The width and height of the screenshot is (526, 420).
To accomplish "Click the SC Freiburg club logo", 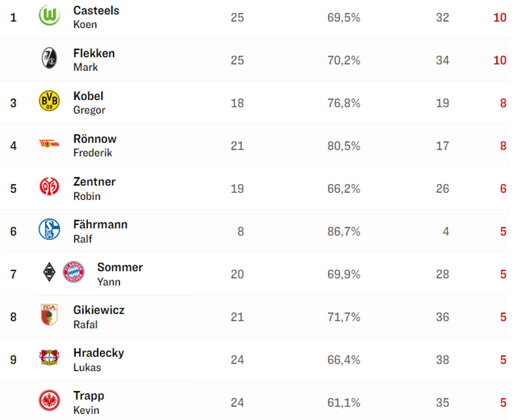I will click(49, 58).
